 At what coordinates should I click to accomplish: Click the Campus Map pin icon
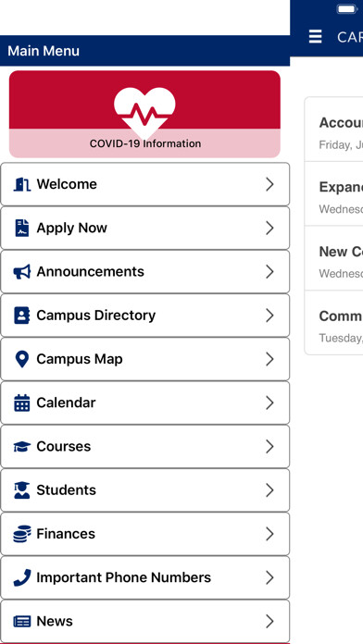22,359
